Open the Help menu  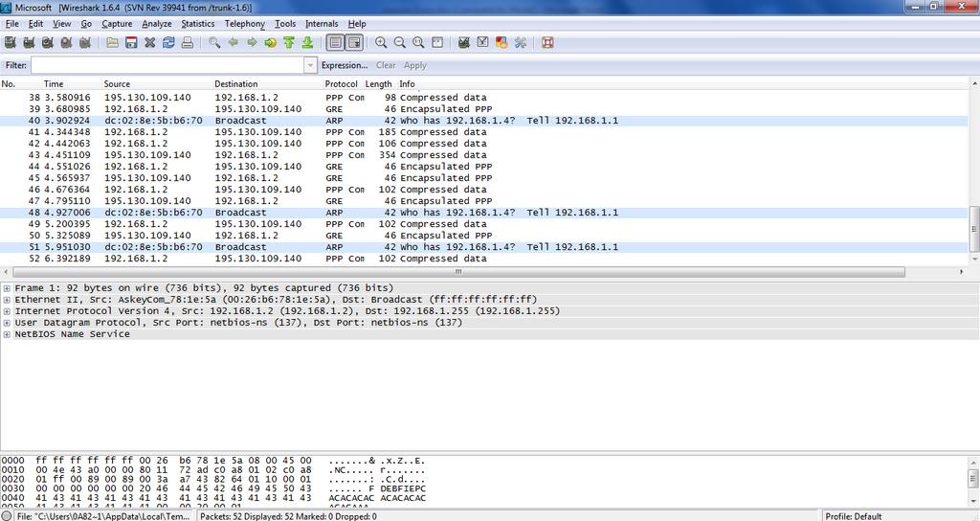[x=357, y=24]
